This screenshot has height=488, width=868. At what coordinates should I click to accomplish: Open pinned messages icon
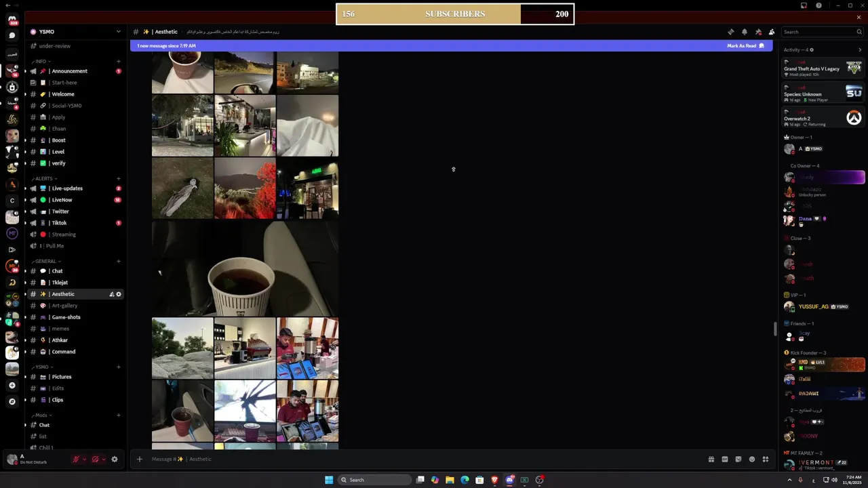(758, 32)
